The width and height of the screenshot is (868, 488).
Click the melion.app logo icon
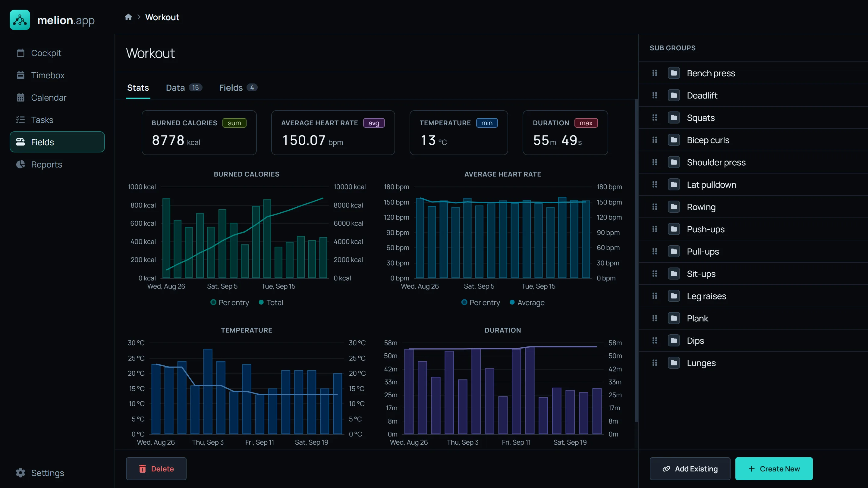tap(20, 20)
